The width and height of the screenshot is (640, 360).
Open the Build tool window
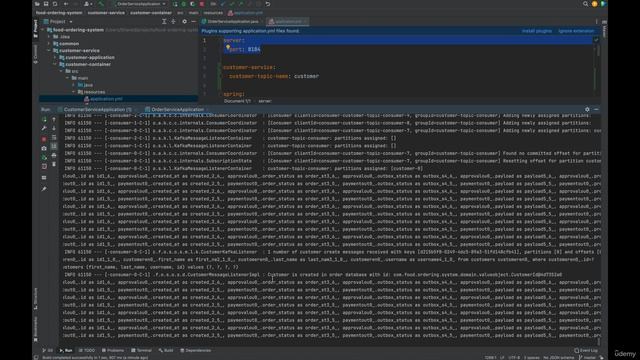(166, 350)
